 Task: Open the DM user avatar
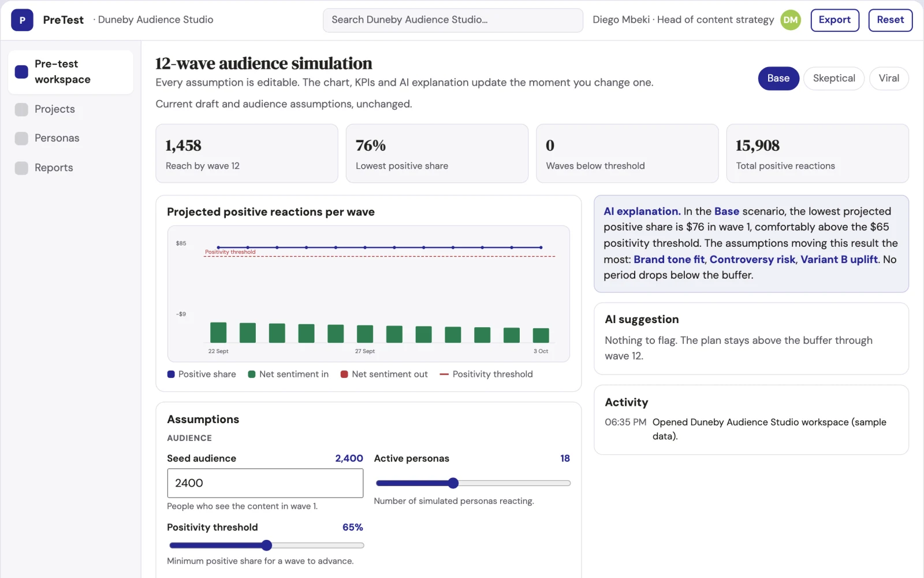[x=791, y=20]
